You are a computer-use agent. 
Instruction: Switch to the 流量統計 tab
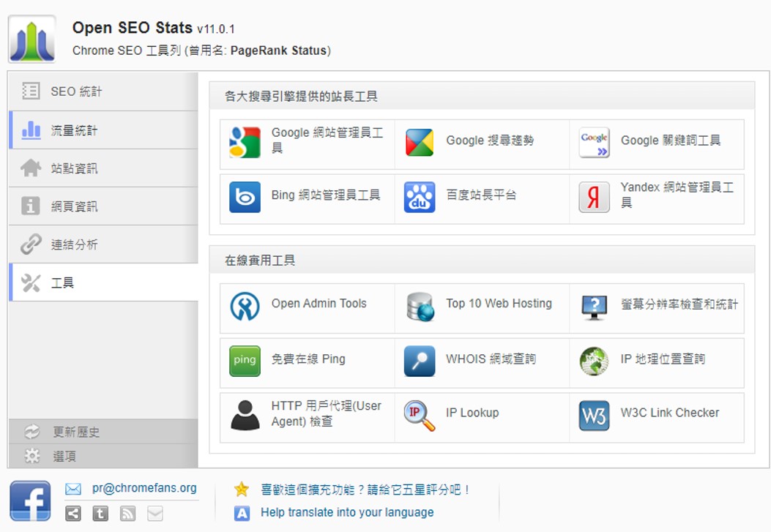tap(103, 130)
